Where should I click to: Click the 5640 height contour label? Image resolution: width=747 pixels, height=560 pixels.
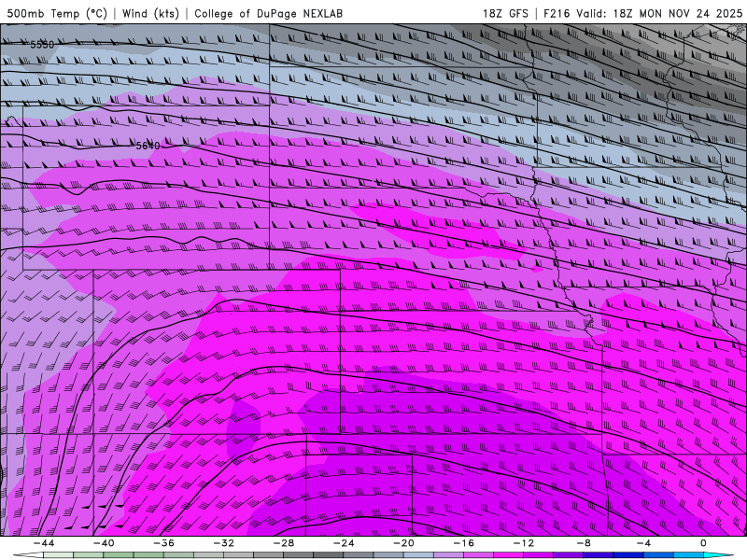(148, 146)
